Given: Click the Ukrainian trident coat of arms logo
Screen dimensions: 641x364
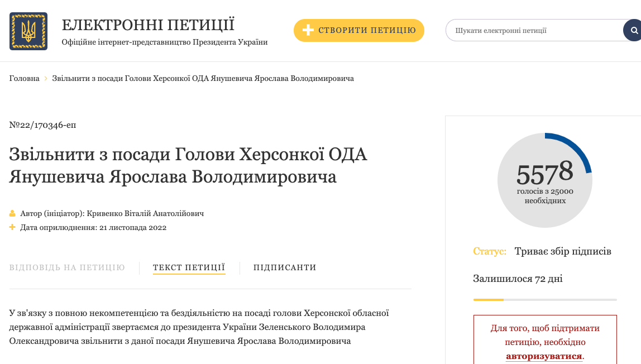Looking at the screenshot, I should pyautogui.click(x=28, y=31).
